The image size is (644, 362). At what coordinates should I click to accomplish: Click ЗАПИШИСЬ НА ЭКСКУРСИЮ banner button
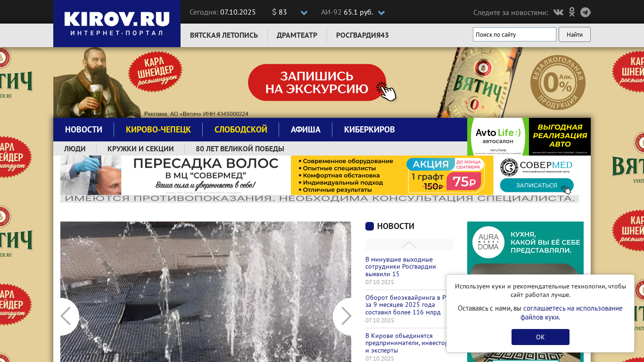pos(317,82)
